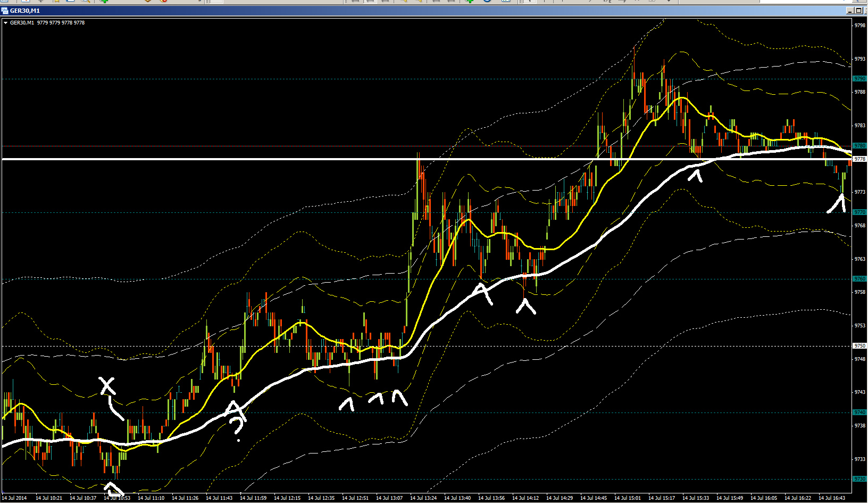868x503 pixels.
Task: Click the 9793 price on the scale
Action: pyautogui.click(x=859, y=59)
